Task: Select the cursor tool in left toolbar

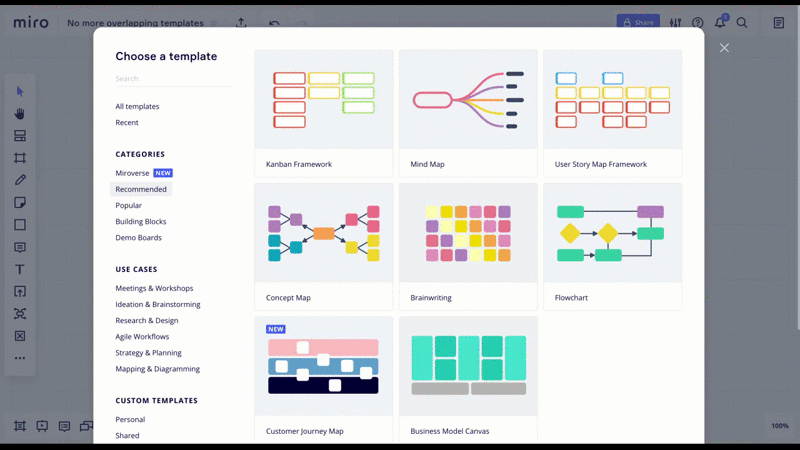Action: tap(20, 91)
